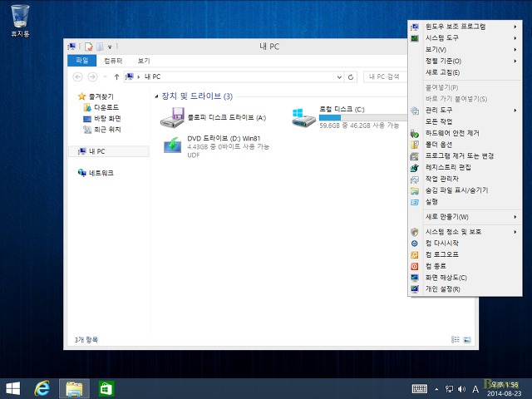Click the 작업 관리자 icon
The image size is (532, 399).
pos(415,180)
